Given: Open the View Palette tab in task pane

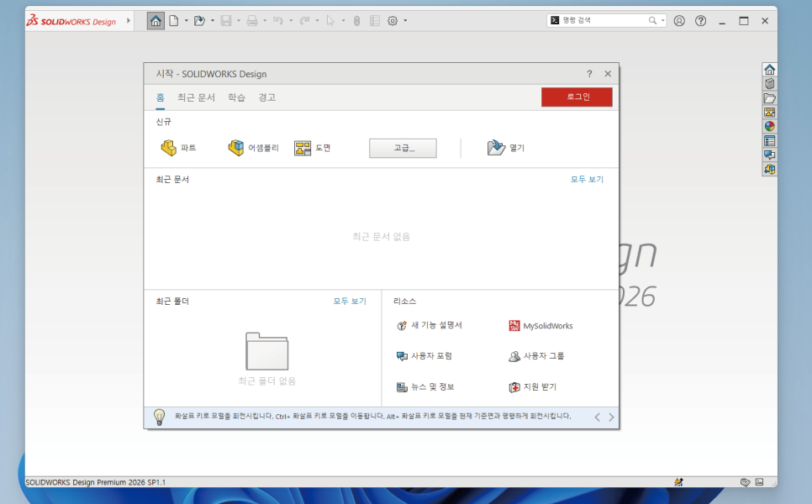Looking at the screenshot, I should (x=769, y=113).
